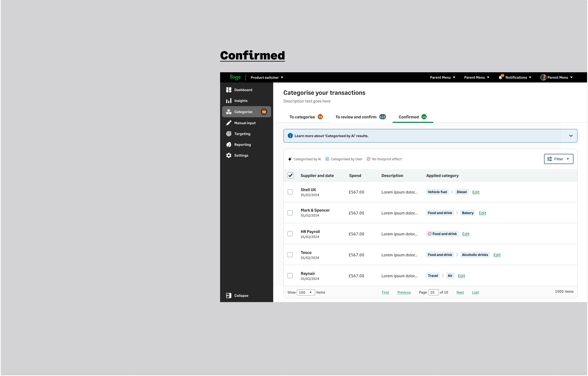Click the Manual input pencil icon

coord(229,123)
